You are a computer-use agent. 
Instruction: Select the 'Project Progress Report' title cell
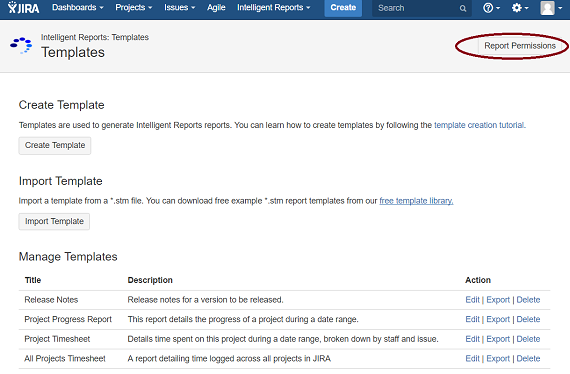[x=68, y=319]
